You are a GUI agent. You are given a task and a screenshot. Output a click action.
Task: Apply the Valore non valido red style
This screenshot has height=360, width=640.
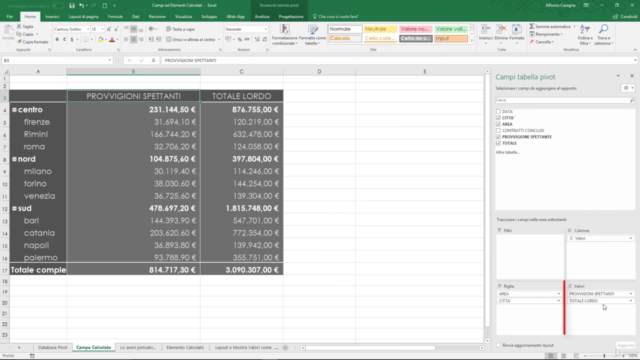[415, 29]
